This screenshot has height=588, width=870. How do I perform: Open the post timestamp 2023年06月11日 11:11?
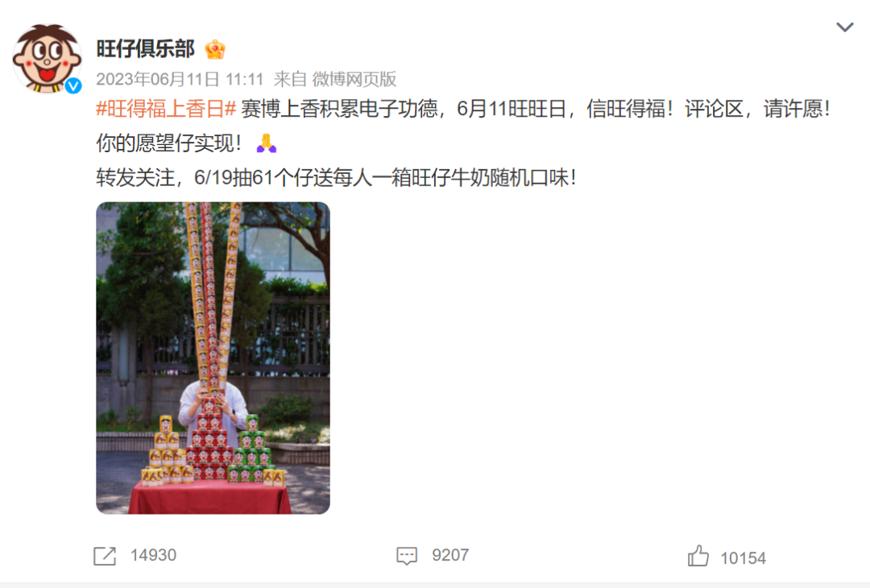coord(179,79)
